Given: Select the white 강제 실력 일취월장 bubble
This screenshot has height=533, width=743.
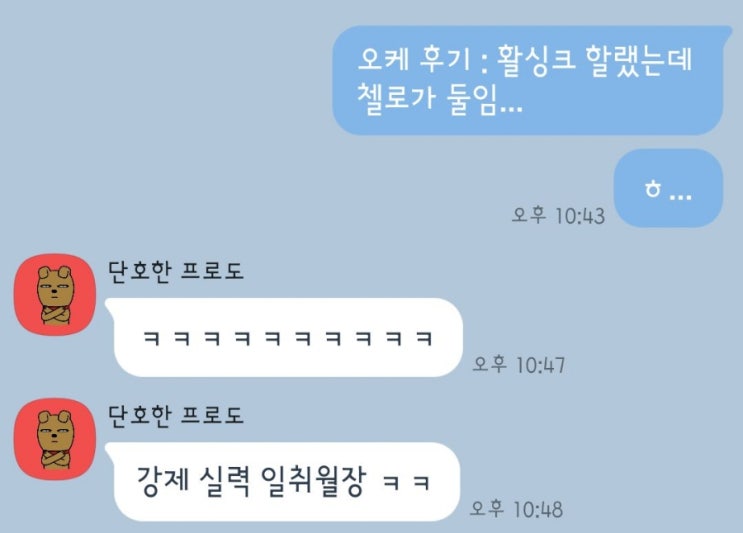Looking at the screenshot, I should 282,482.
